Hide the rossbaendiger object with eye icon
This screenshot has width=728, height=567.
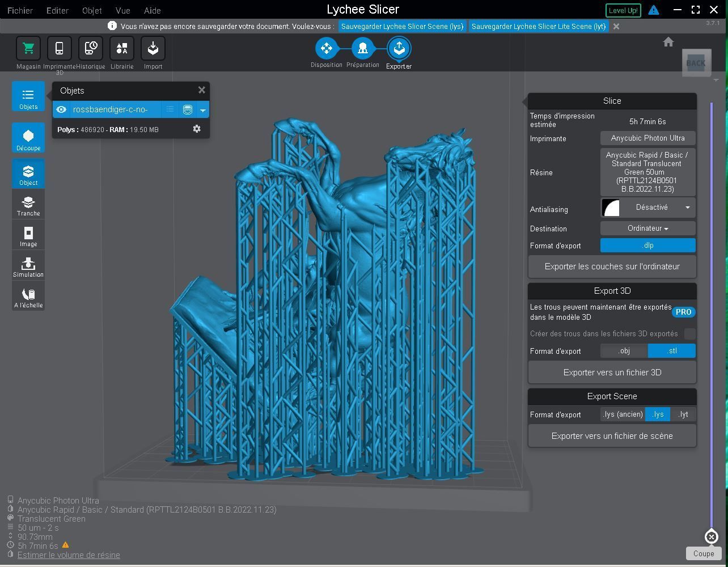click(x=61, y=109)
